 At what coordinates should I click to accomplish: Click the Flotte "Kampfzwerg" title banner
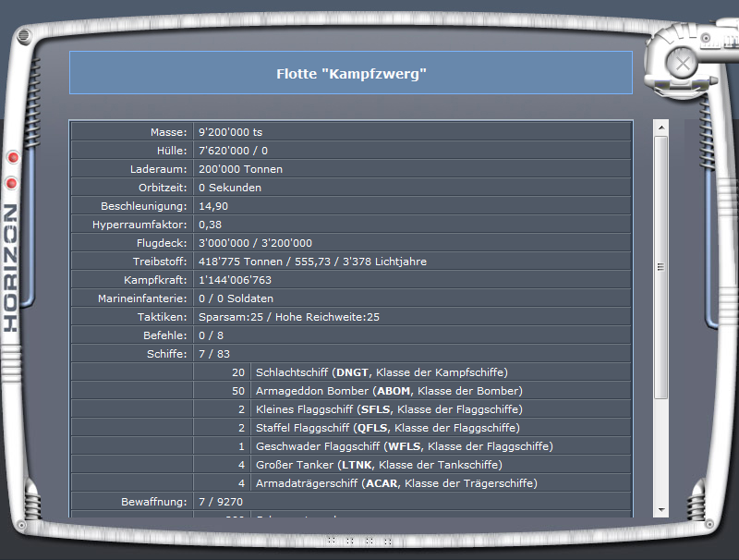(x=351, y=73)
